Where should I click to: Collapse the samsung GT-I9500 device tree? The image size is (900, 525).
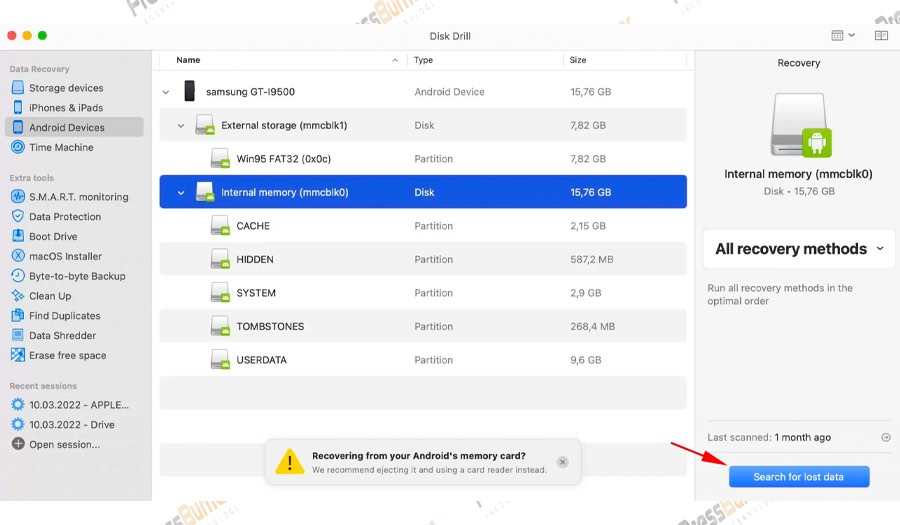point(166,92)
